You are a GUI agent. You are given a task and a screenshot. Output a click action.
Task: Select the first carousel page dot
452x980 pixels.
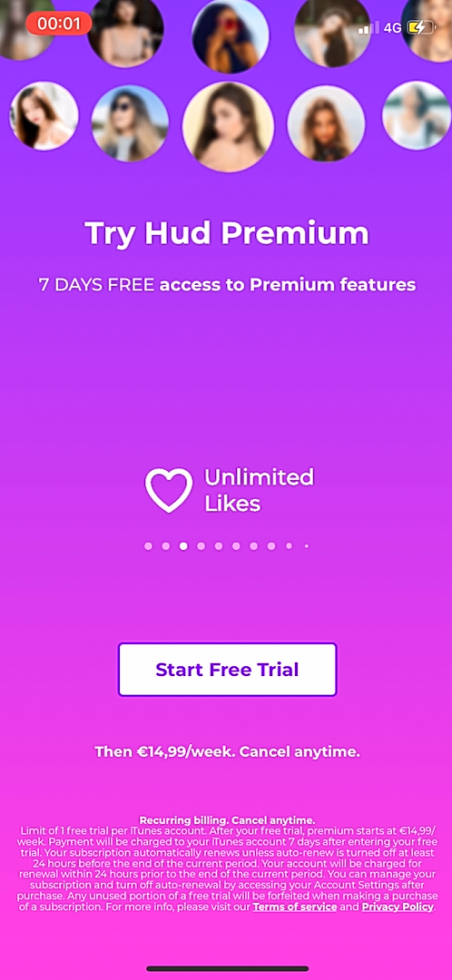(x=148, y=546)
